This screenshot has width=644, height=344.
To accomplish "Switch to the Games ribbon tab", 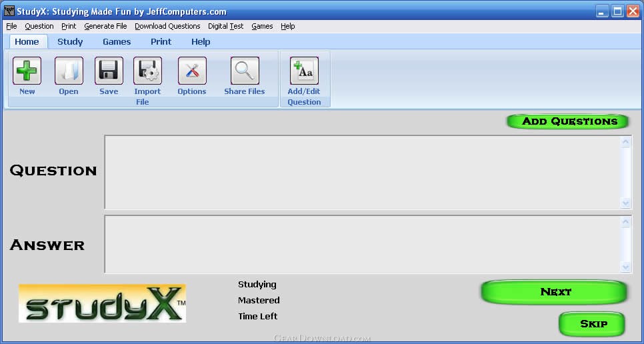I will (x=117, y=42).
